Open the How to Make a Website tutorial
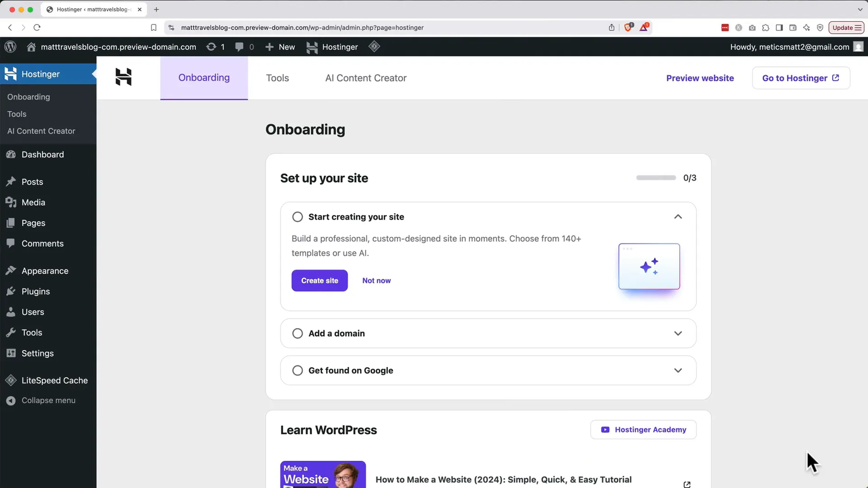Image resolution: width=868 pixels, height=488 pixels. (x=503, y=479)
